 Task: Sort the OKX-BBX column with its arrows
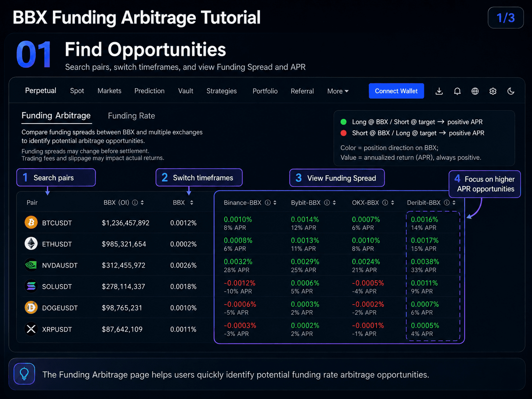click(x=392, y=202)
